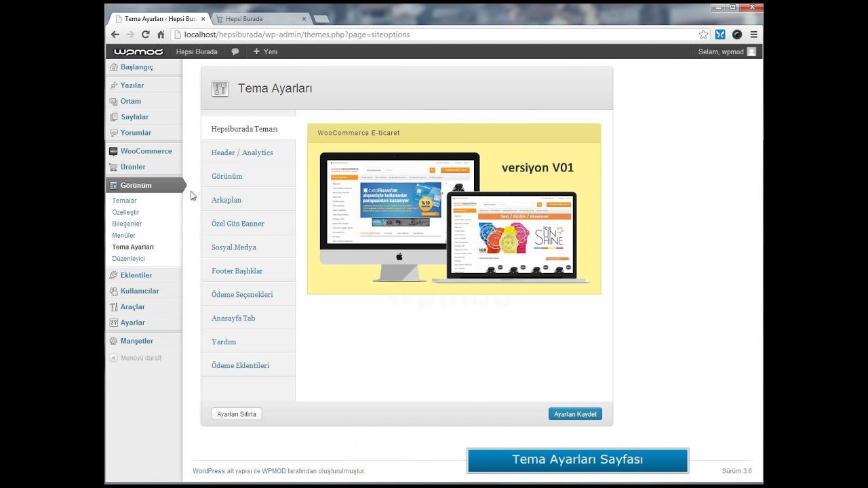
Task: Open the Ödeme Eklentileri tab
Action: (248, 365)
